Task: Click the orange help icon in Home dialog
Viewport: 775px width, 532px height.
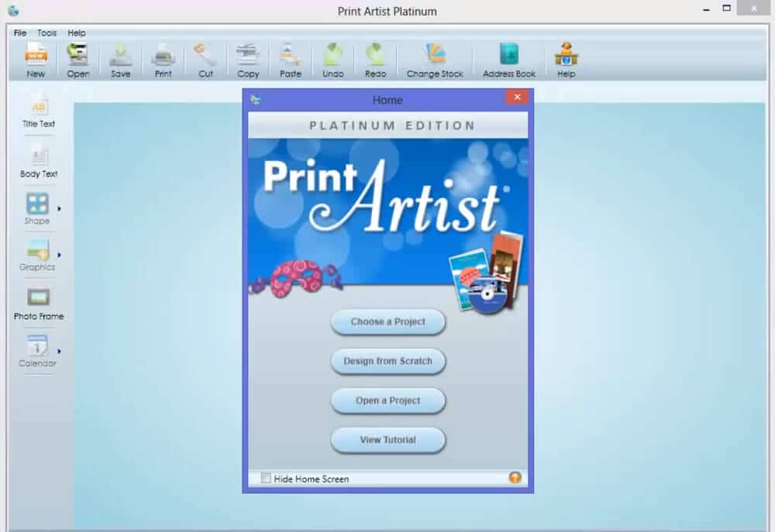Action: [x=515, y=477]
